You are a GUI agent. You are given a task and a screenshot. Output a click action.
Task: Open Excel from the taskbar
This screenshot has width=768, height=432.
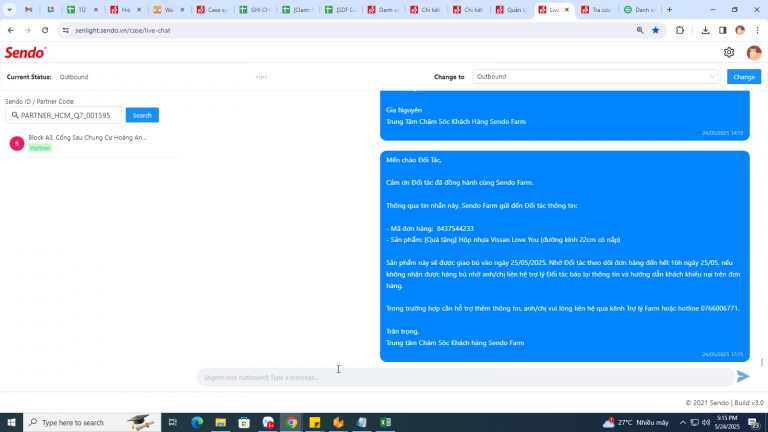(x=385, y=422)
